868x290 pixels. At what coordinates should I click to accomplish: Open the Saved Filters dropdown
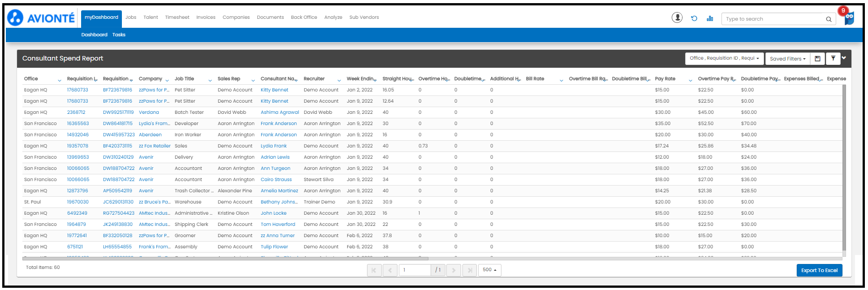tap(787, 59)
